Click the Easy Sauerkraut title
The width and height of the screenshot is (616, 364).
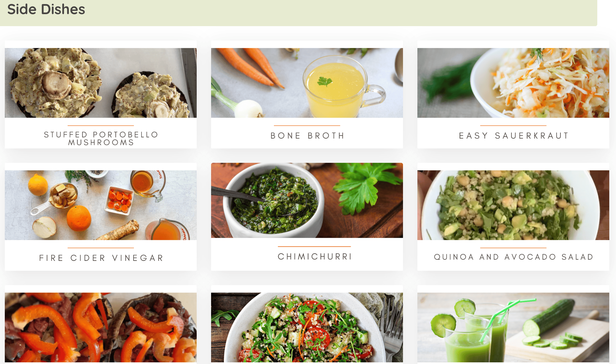[514, 136]
